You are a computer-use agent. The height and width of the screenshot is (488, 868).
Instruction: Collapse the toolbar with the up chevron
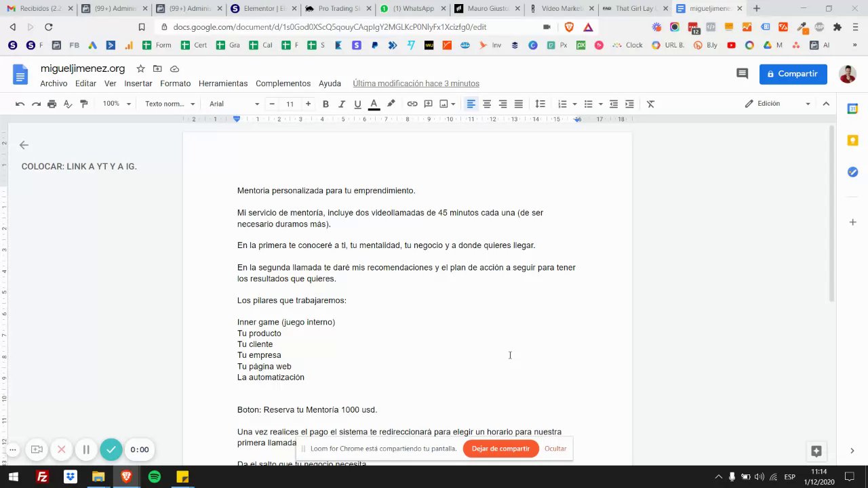[826, 104]
